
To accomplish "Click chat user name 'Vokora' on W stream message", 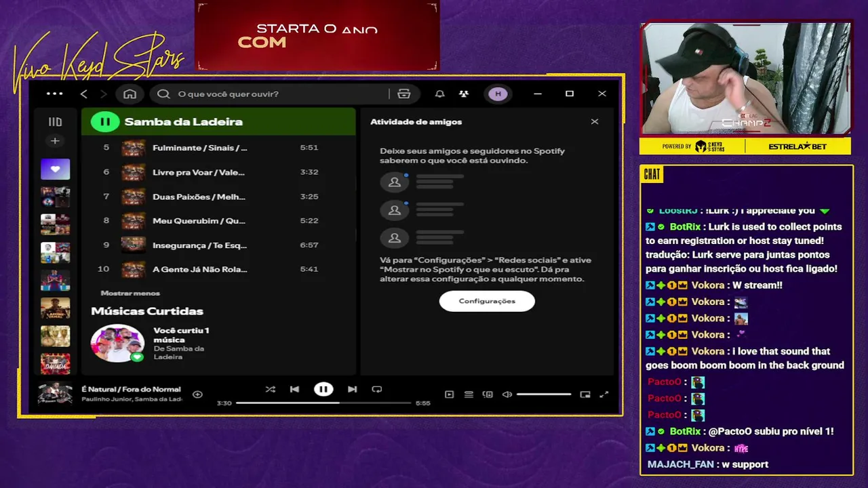I will (x=708, y=285).
